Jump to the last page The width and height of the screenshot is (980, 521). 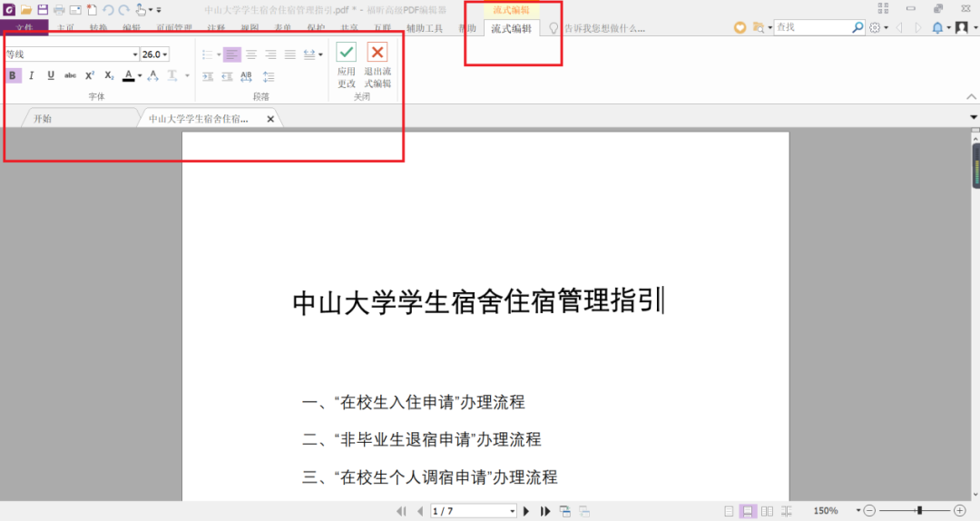(545, 511)
